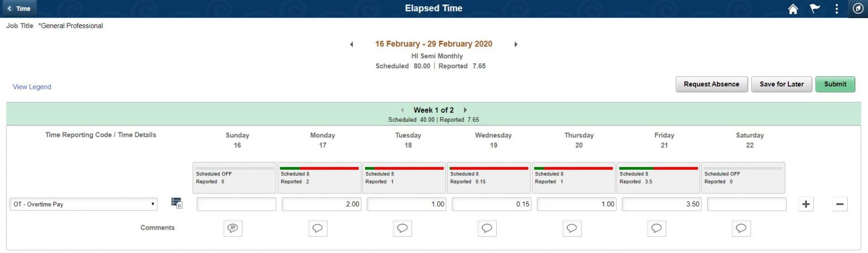Expand the OT - Overtime Pay dropdown
Screen dimensions: 868x253
(x=84, y=204)
